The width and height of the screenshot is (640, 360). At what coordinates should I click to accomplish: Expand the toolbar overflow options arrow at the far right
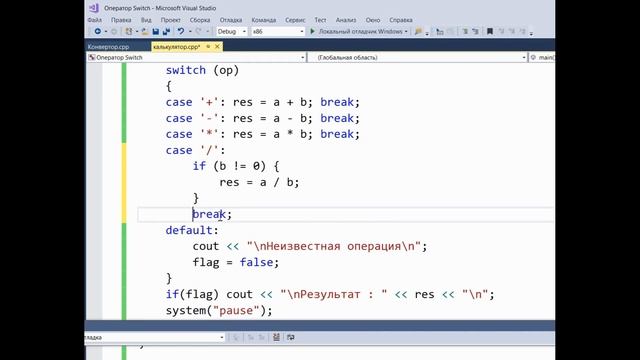click(x=531, y=33)
